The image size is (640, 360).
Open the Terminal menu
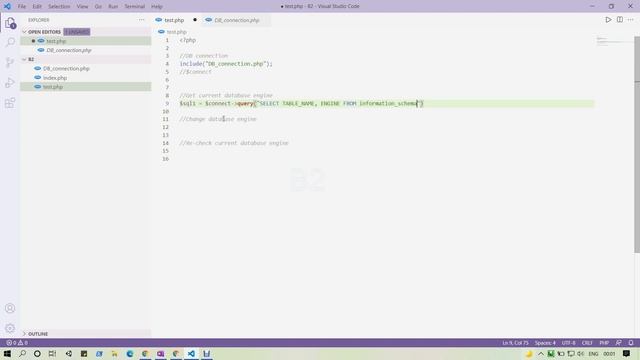(x=134, y=7)
